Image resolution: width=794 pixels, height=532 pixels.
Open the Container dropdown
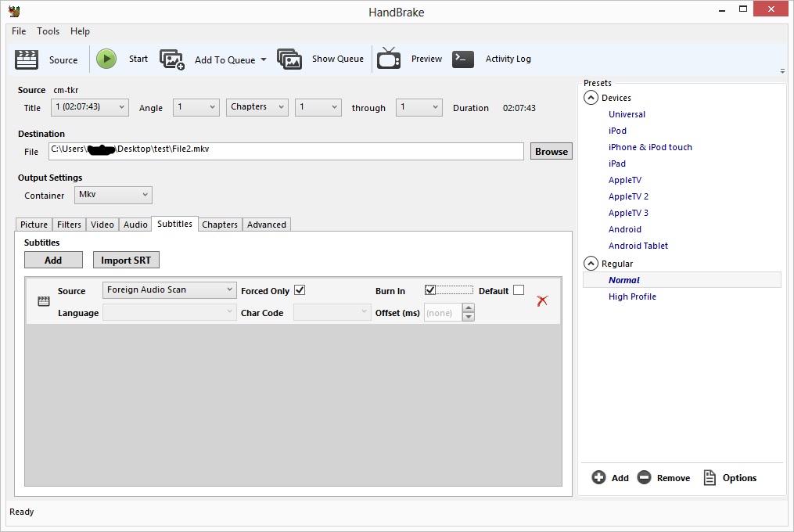click(x=113, y=195)
